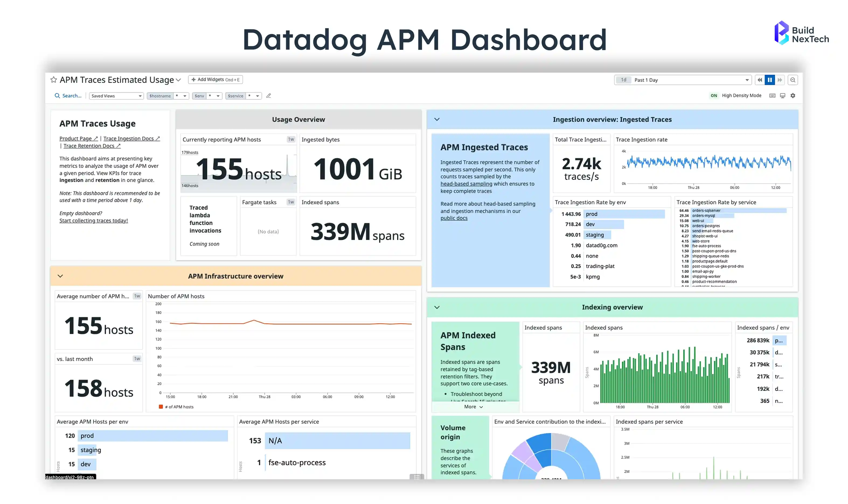Open the Past 1 Day time range dropdown
The height and width of the screenshot is (504, 848).
746,80
